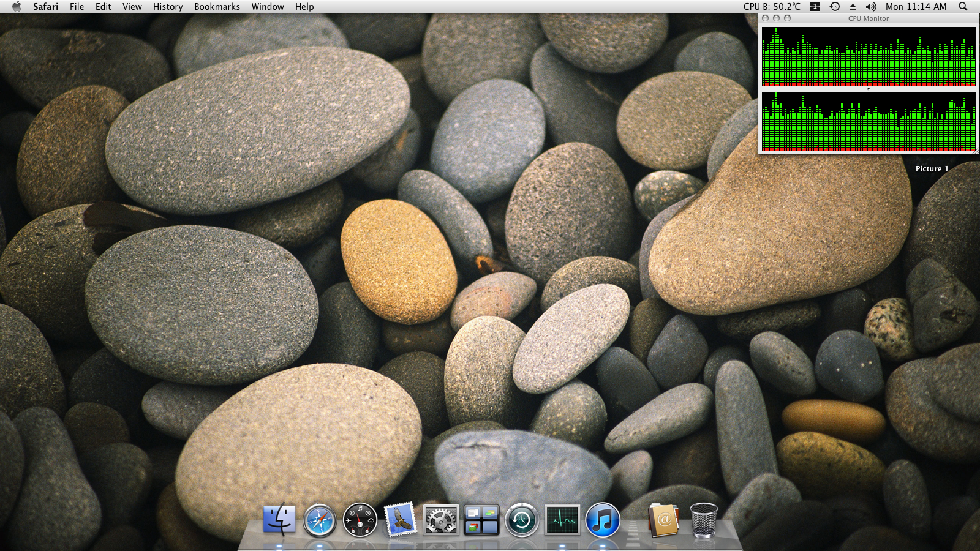980x551 pixels.
Task: Open the History menu
Action: click(x=168, y=7)
